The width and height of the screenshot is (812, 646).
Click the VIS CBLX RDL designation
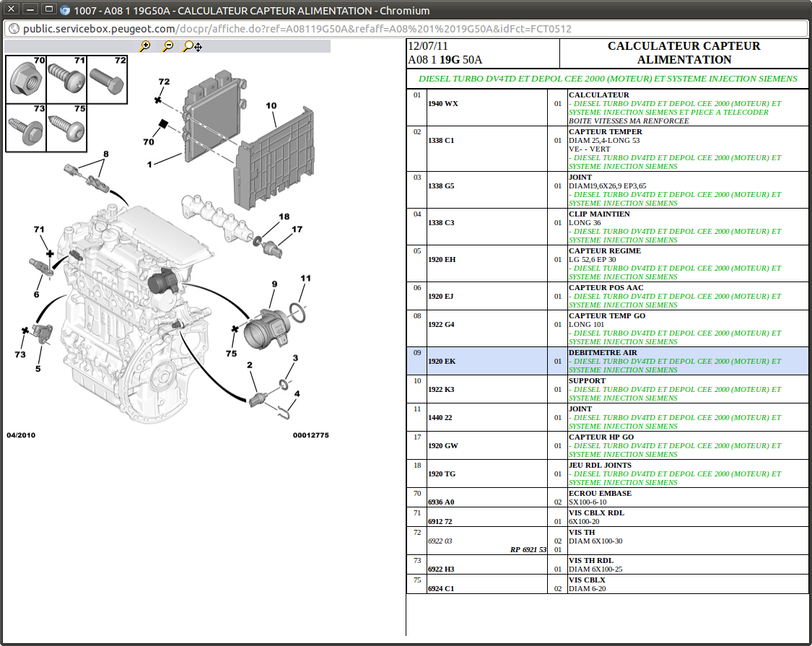coord(597,513)
